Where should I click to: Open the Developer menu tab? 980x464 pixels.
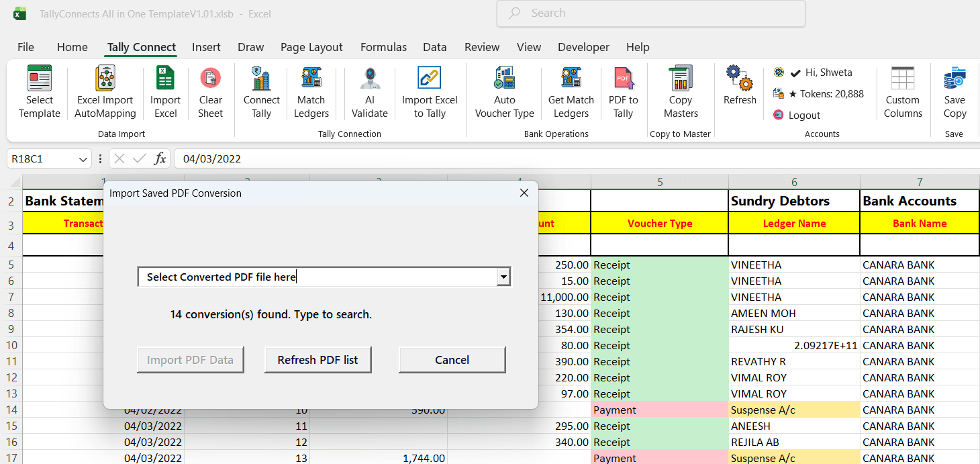point(583,47)
